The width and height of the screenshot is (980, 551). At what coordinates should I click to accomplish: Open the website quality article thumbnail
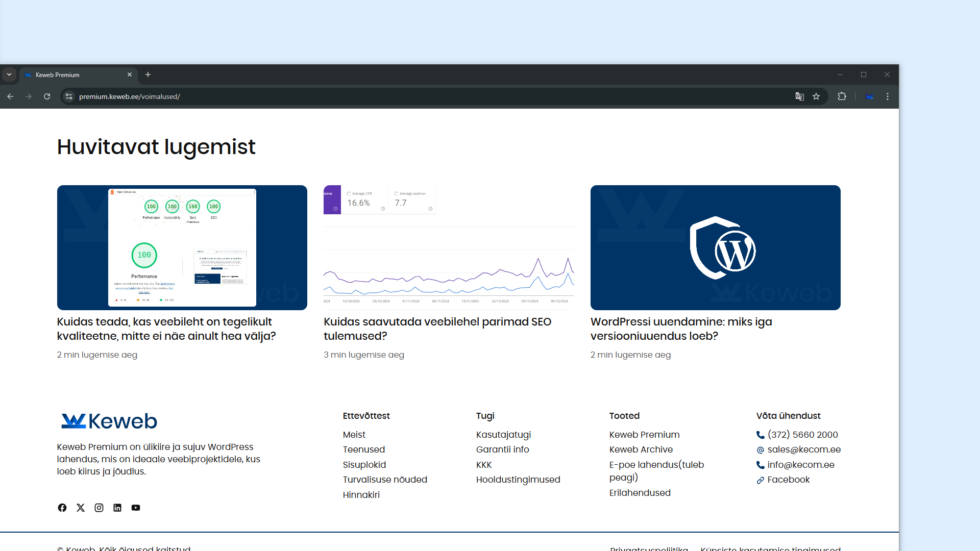[x=182, y=247]
